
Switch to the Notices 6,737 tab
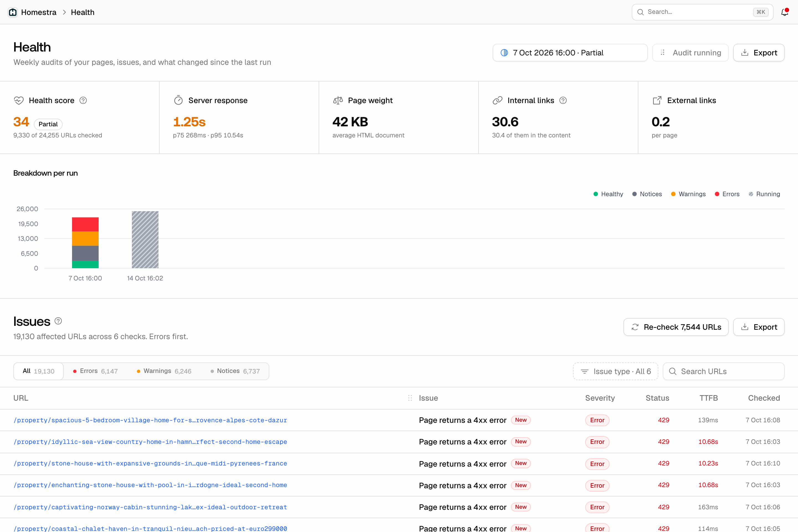pyautogui.click(x=235, y=371)
